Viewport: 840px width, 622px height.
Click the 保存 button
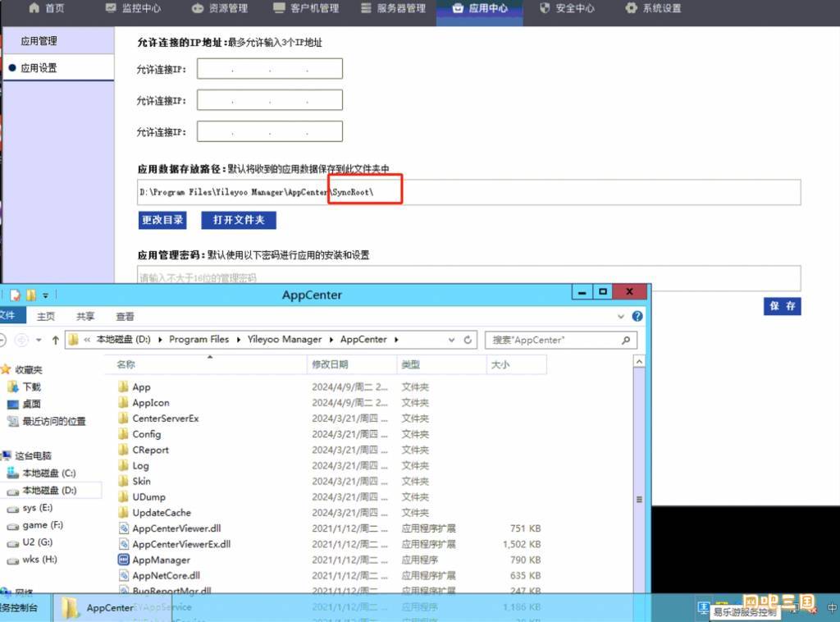(782, 306)
